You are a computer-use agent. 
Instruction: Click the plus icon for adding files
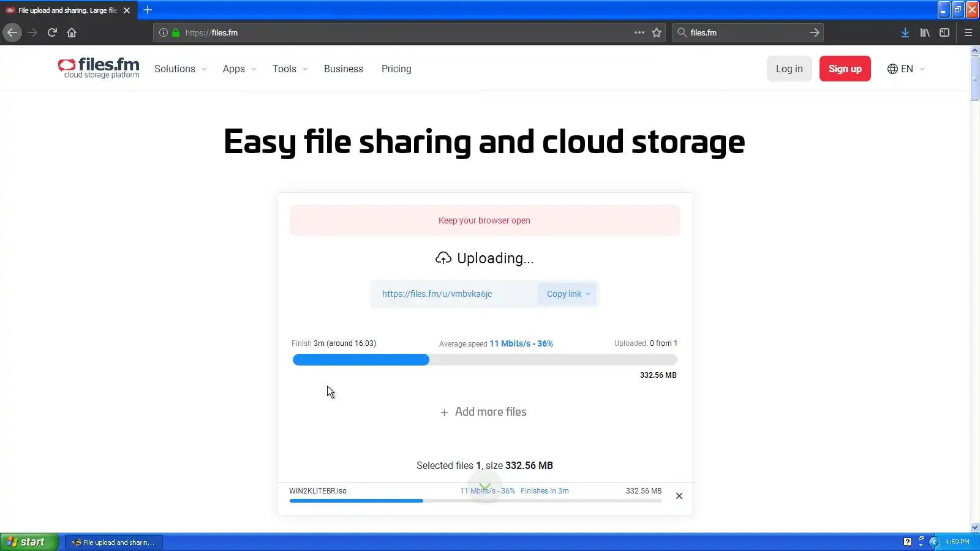[x=444, y=413]
